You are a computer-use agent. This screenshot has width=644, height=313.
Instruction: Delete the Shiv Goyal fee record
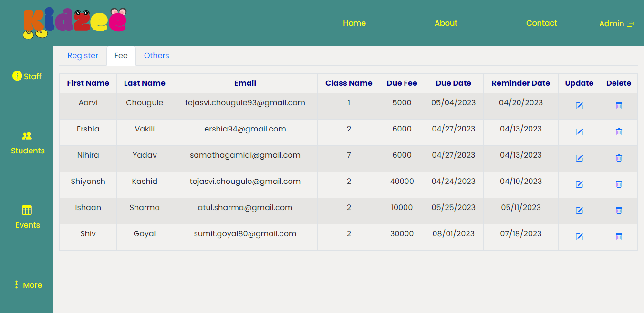click(x=619, y=237)
